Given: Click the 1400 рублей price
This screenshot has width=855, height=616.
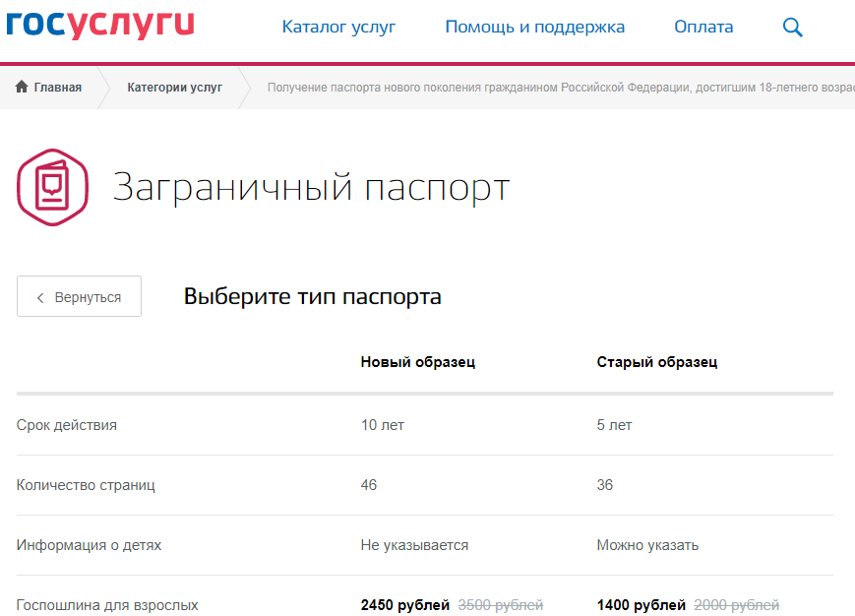Looking at the screenshot, I should click(641, 605).
